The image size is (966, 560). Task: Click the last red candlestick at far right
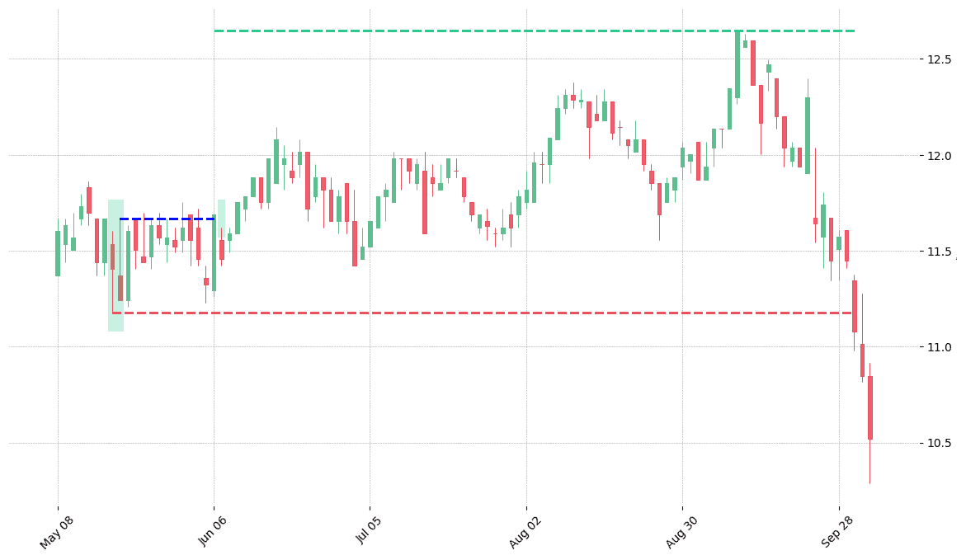point(869,407)
